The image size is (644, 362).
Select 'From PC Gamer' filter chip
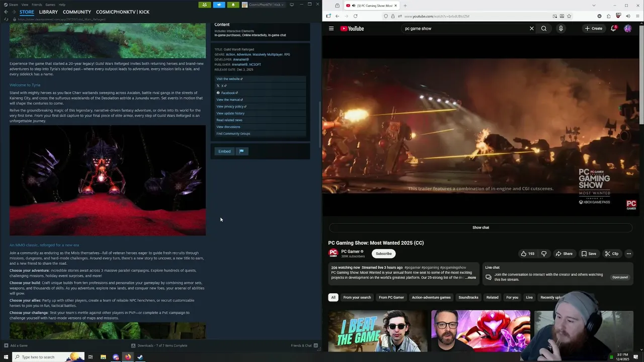click(391, 298)
